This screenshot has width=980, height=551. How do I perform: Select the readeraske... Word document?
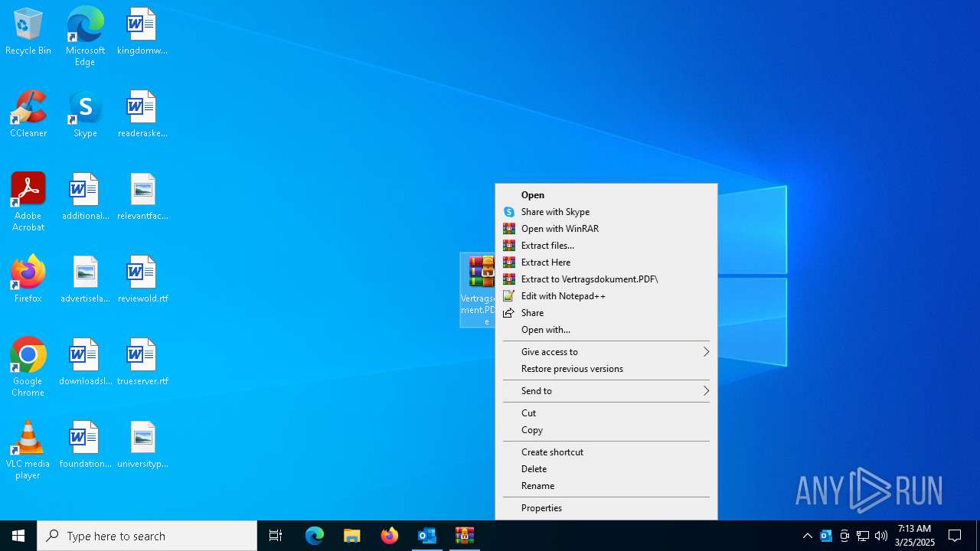(x=142, y=115)
